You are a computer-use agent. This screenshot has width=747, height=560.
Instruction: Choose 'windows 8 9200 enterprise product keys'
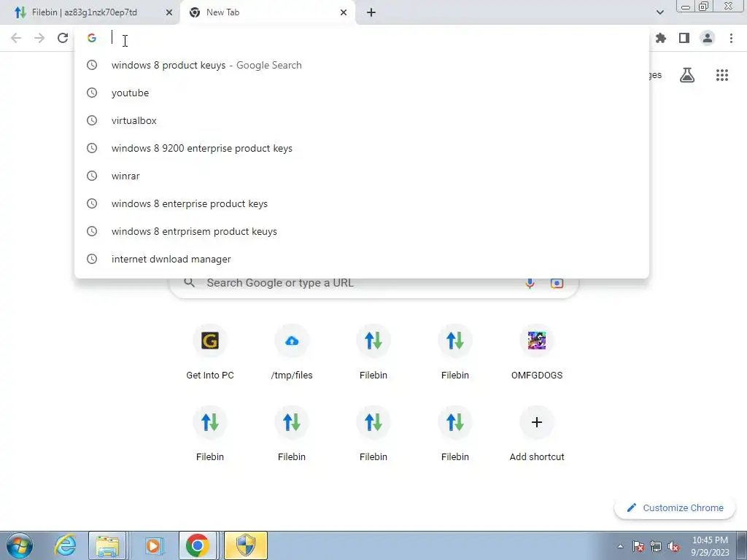coord(362,148)
